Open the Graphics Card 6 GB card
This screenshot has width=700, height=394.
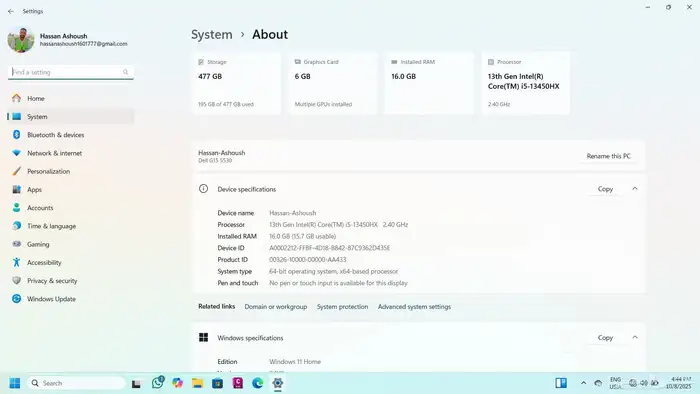tap(333, 83)
